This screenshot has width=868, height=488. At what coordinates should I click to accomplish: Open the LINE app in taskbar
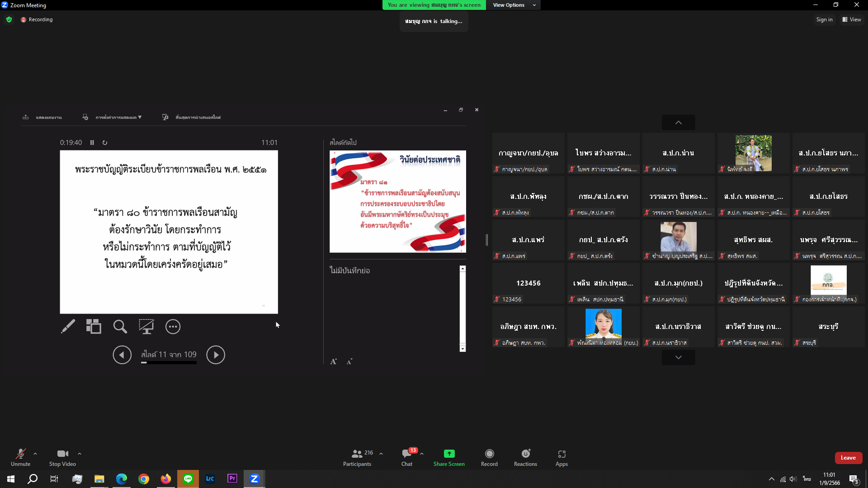pos(188,479)
